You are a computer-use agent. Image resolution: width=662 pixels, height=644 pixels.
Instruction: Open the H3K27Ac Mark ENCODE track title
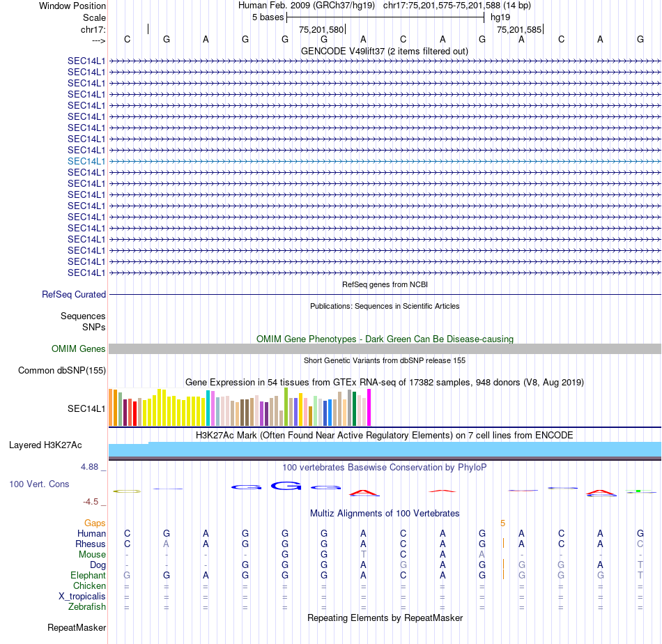click(384, 436)
